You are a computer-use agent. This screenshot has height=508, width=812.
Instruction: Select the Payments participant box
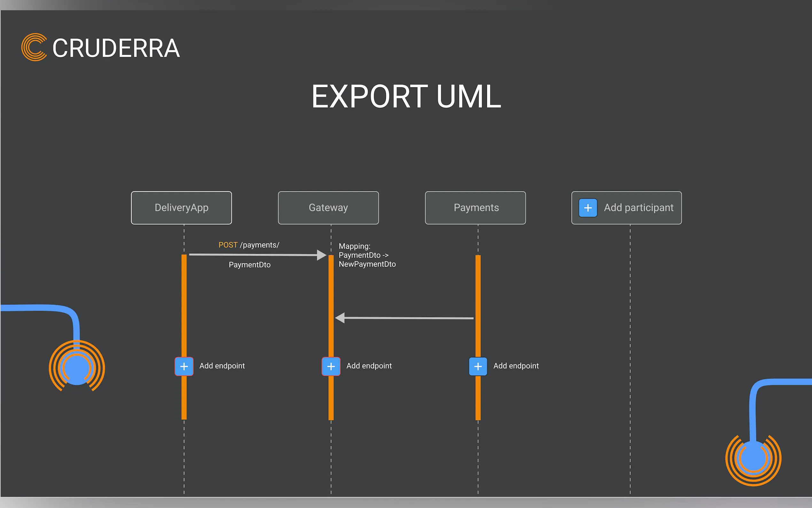click(x=475, y=208)
